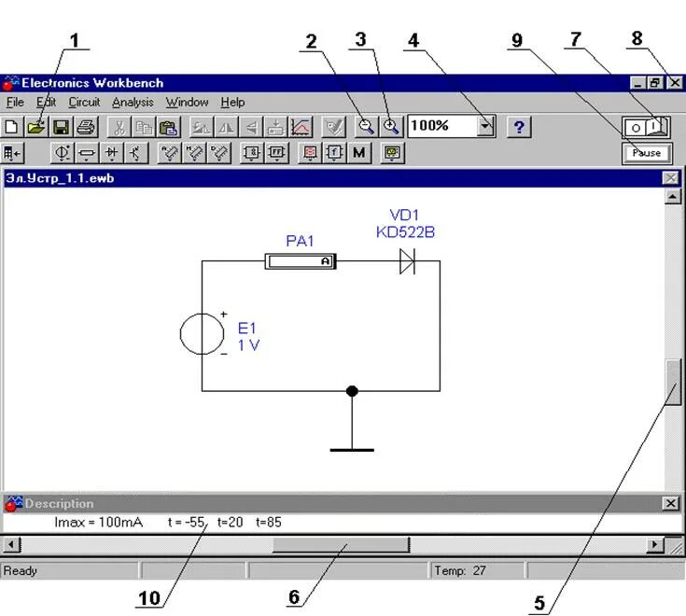Open the Circuit menu
The width and height of the screenshot is (686, 616).
[84, 103]
